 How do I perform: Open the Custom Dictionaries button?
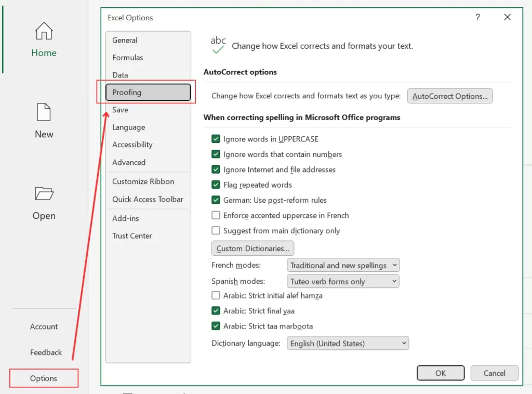(x=253, y=248)
